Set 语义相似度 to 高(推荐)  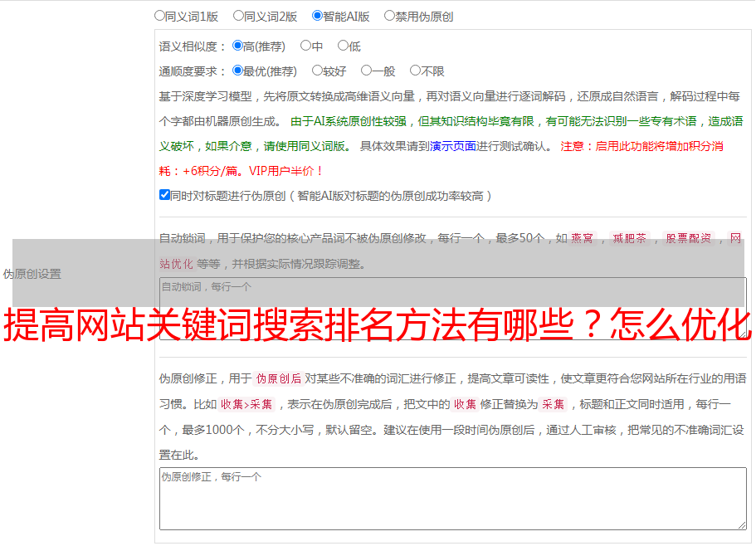coord(237,46)
